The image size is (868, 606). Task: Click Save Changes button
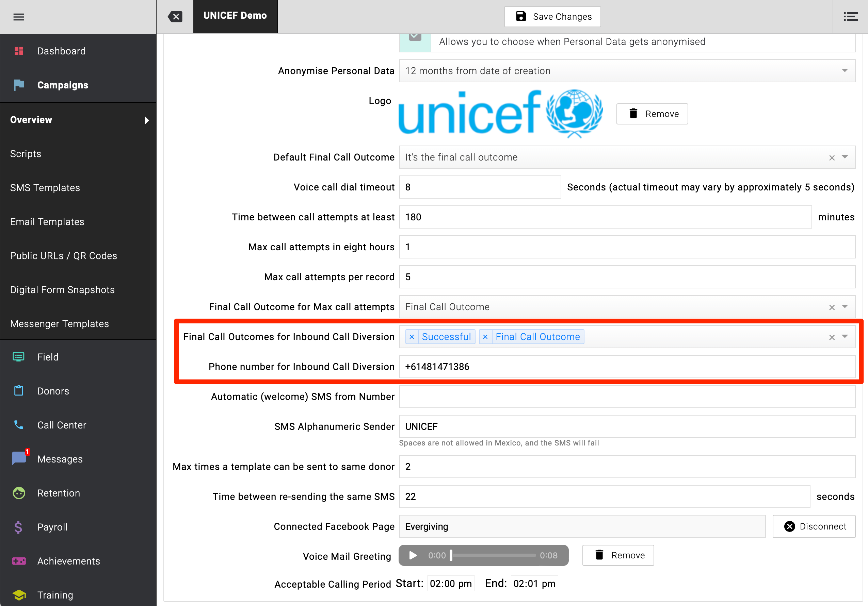553,16
